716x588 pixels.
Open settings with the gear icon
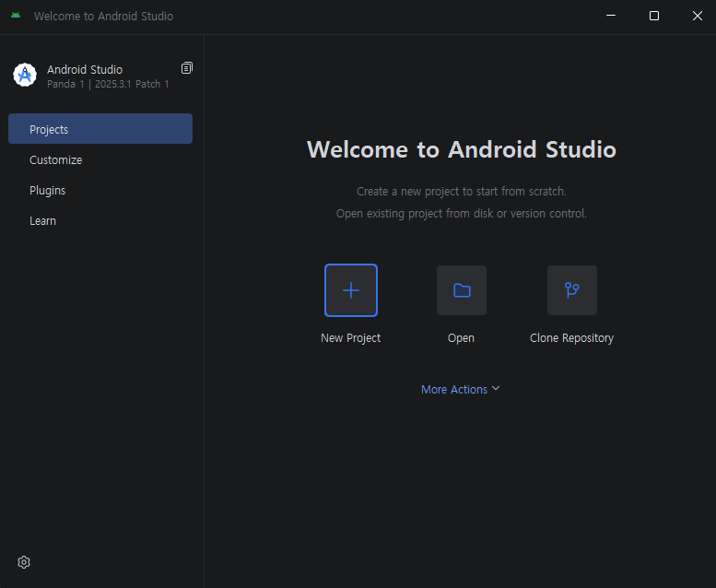tap(24, 562)
